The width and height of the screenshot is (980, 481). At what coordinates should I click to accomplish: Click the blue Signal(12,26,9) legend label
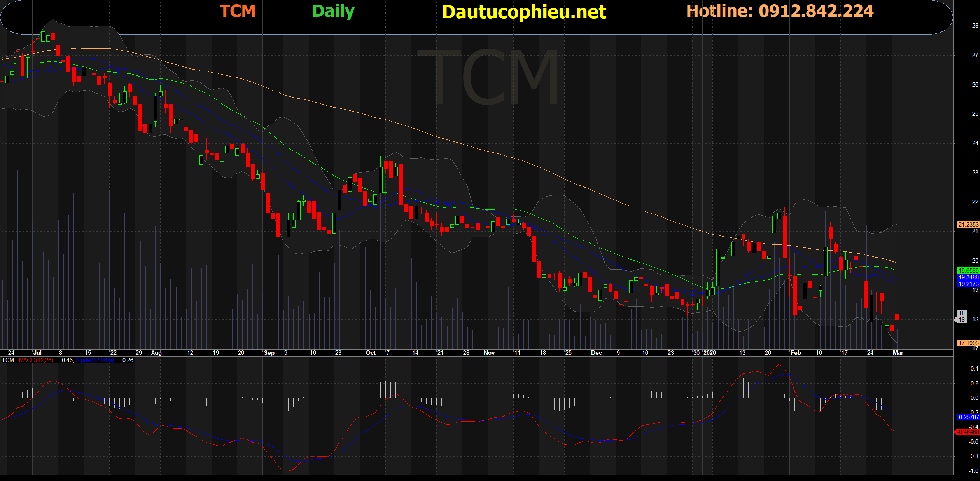coord(94,360)
